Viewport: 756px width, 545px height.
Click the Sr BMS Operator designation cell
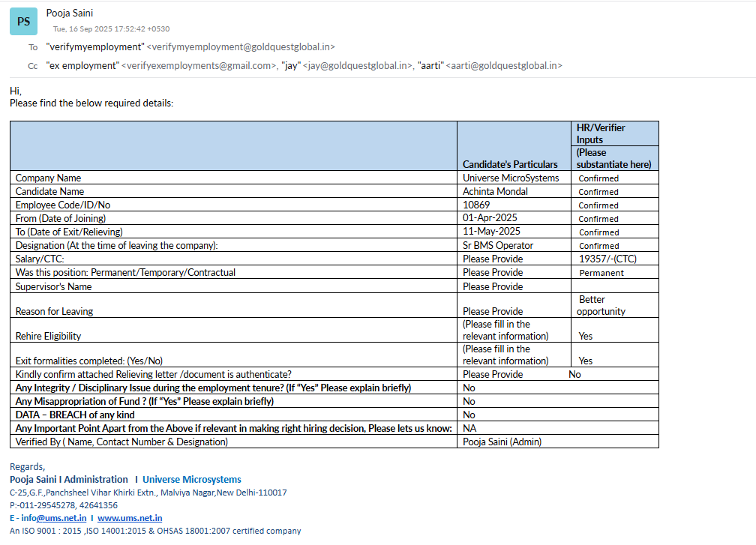[x=498, y=245]
